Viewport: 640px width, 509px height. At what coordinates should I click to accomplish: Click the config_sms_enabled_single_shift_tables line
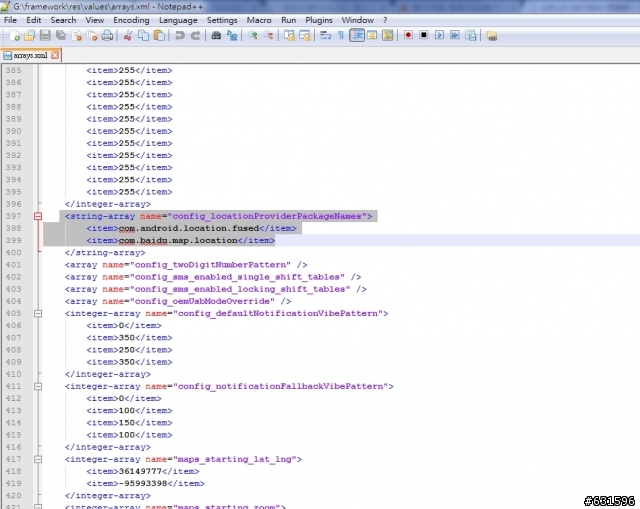[x=213, y=277]
